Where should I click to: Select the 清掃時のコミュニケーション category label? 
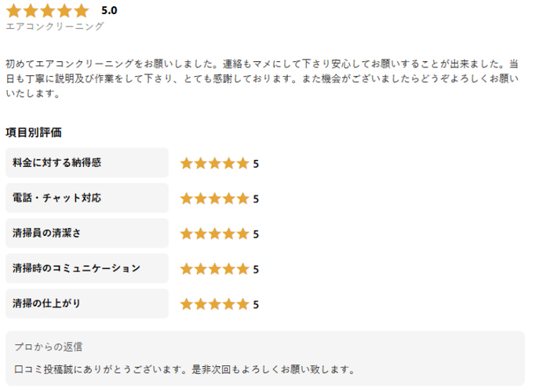(x=76, y=268)
